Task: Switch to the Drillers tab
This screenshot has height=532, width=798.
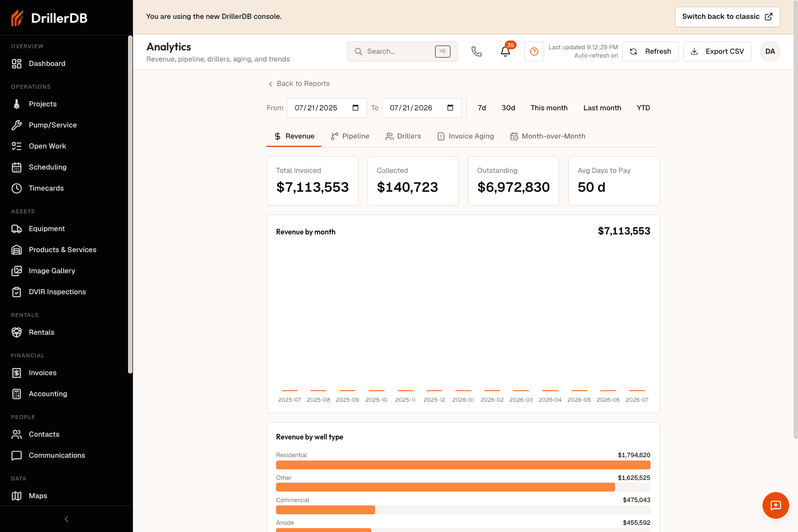Action: tap(403, 136)
